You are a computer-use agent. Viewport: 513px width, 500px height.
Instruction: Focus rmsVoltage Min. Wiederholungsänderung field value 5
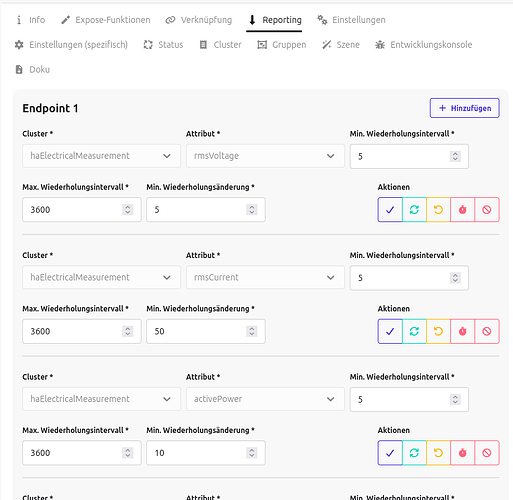pyautogui.click(x=206, y=210)
